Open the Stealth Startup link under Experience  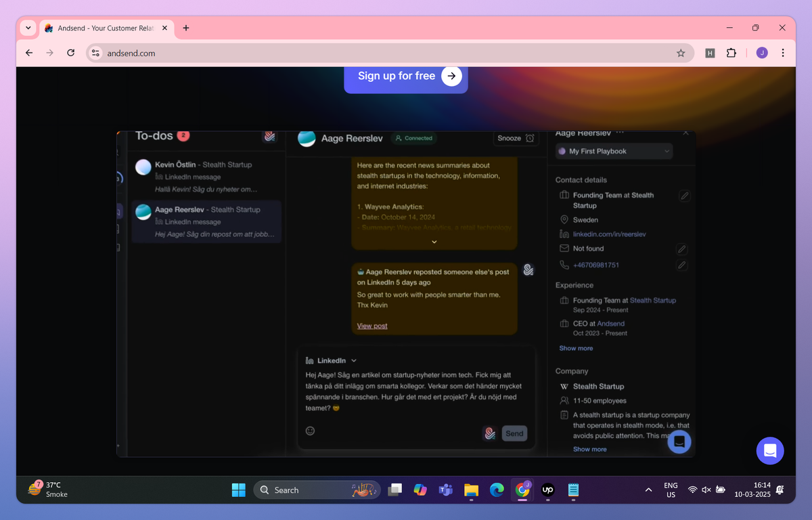pyautogui.click(x=653, y=300)
